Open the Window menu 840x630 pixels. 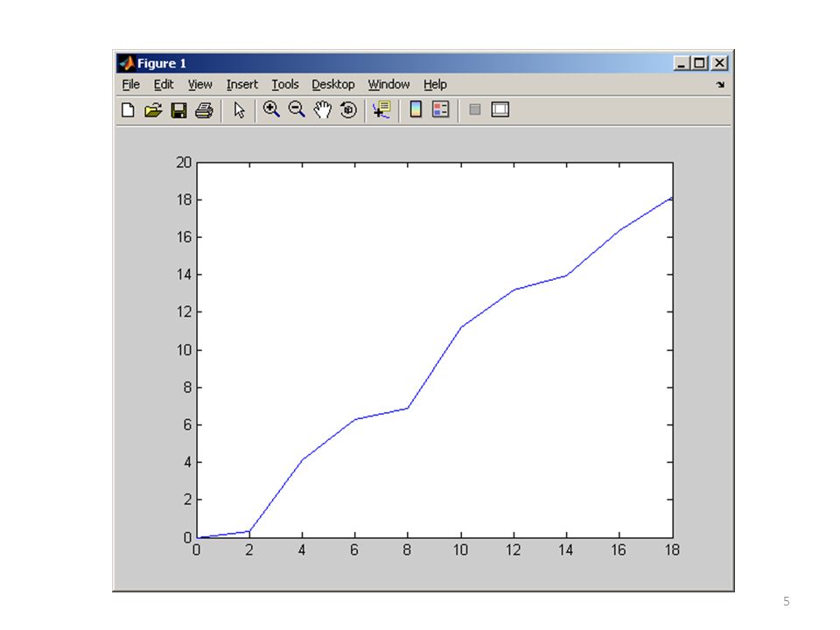[x=388, y=85]
